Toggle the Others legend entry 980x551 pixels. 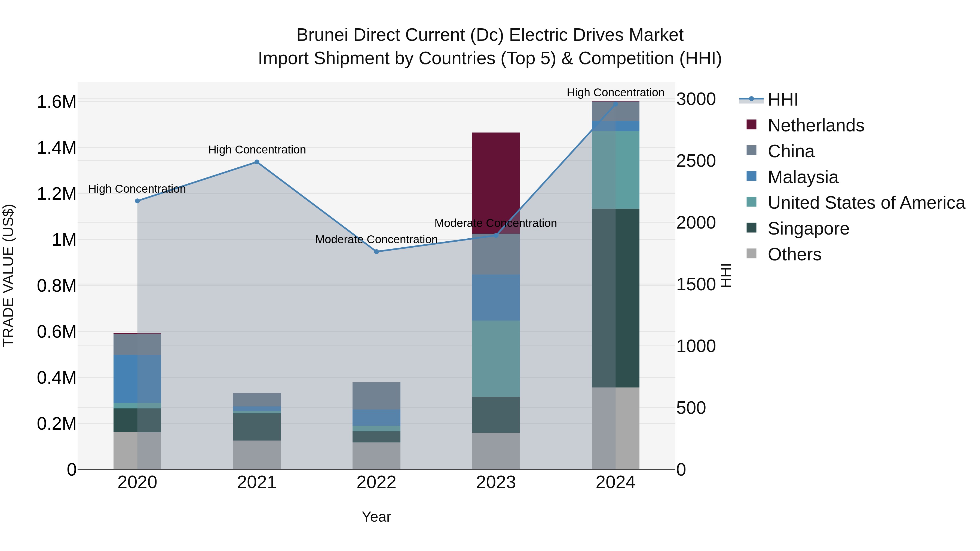click(x=784, y=254)
